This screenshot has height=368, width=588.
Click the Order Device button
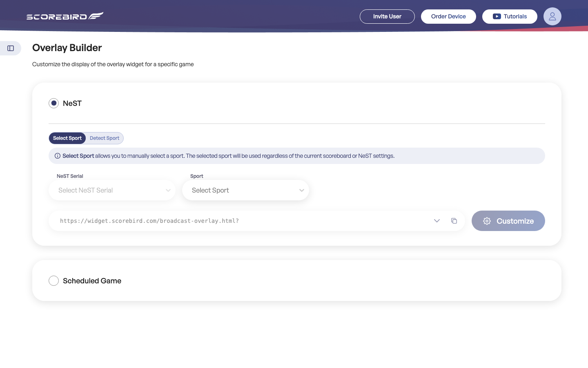[x=448, y=16]
